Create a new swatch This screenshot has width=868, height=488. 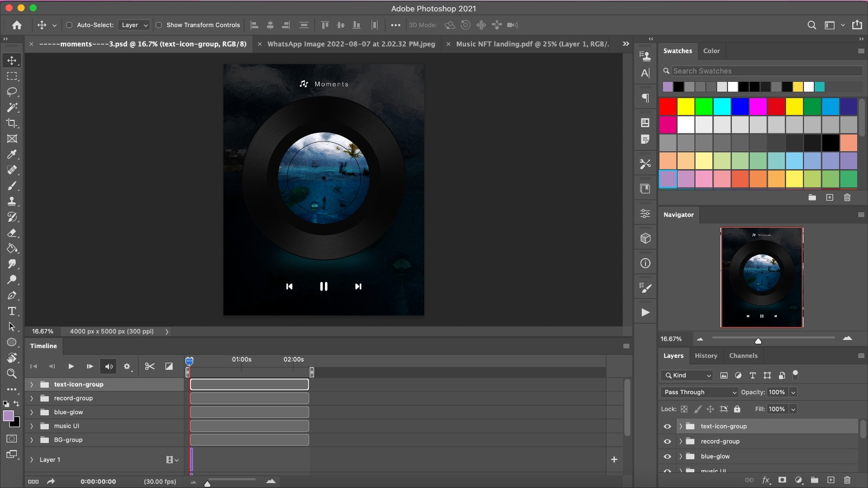[829, 197]
